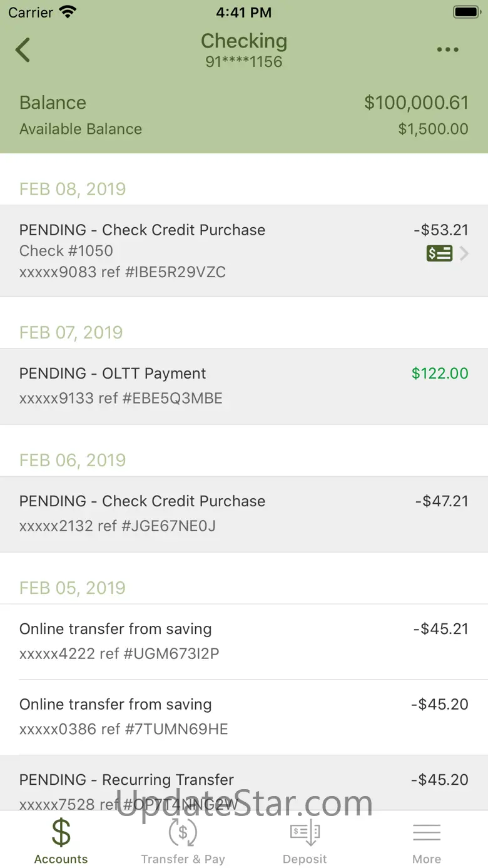Image resolution: width=488 pixels, height=868 pixels.
Task: Tap the check image icon for Check #1050
Action: 439,253
